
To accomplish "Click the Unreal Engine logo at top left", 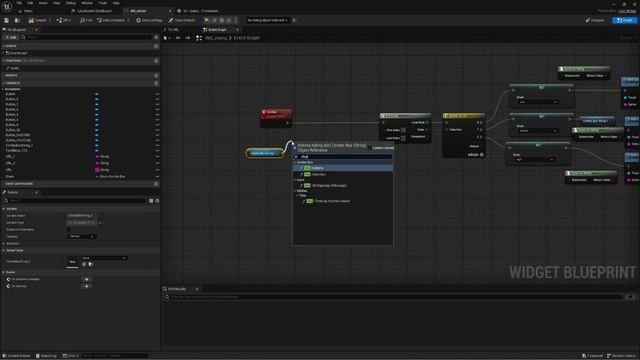I will [x=7, y=7].
